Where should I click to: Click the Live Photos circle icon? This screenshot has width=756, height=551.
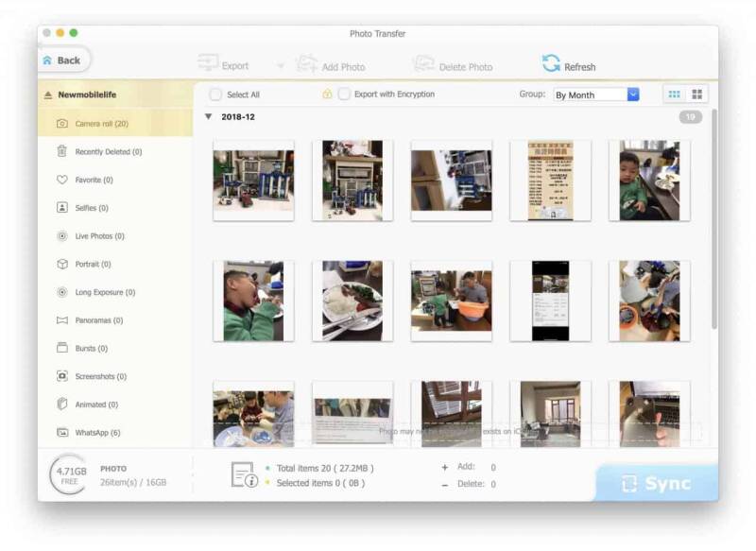(62, 236)
